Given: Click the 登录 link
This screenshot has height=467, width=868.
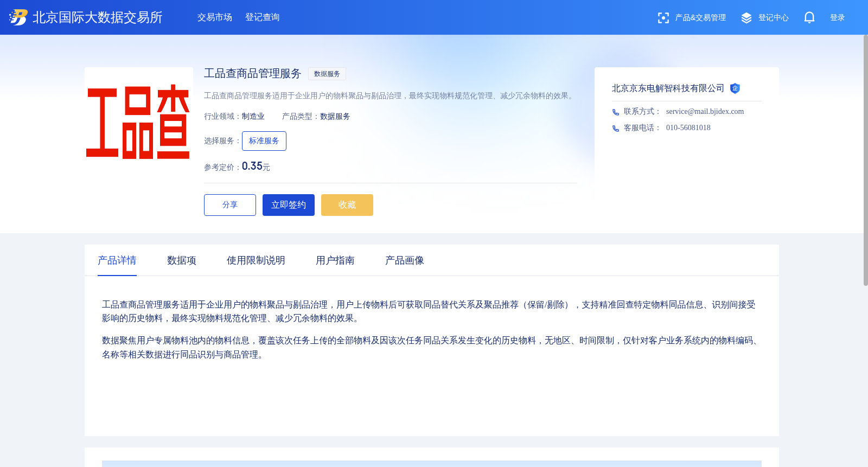Looking at the screenshot, I should click(x=838, y=18).
